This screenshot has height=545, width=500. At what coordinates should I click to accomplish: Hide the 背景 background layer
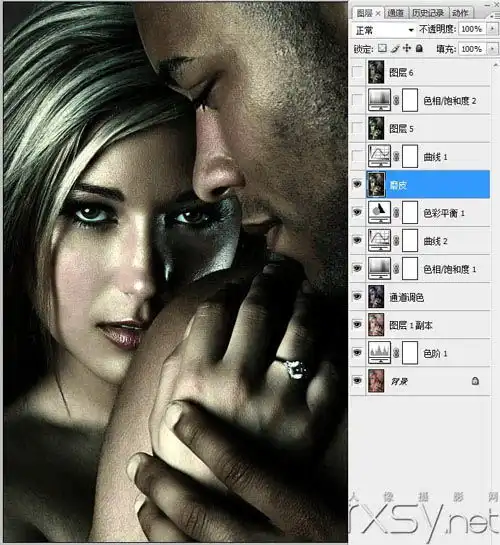[x=357, y=381]
